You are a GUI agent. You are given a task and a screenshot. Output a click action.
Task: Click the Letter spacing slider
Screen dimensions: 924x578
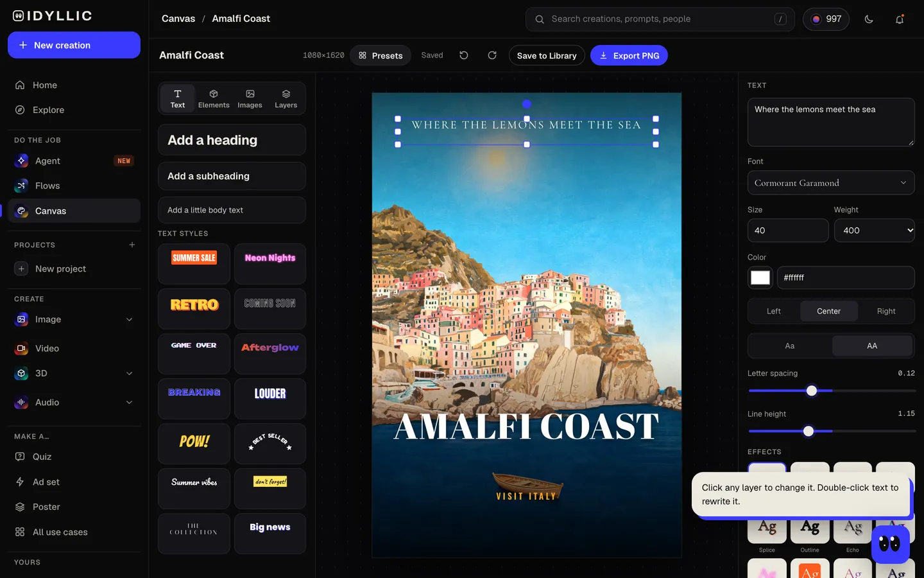(832, 390)
